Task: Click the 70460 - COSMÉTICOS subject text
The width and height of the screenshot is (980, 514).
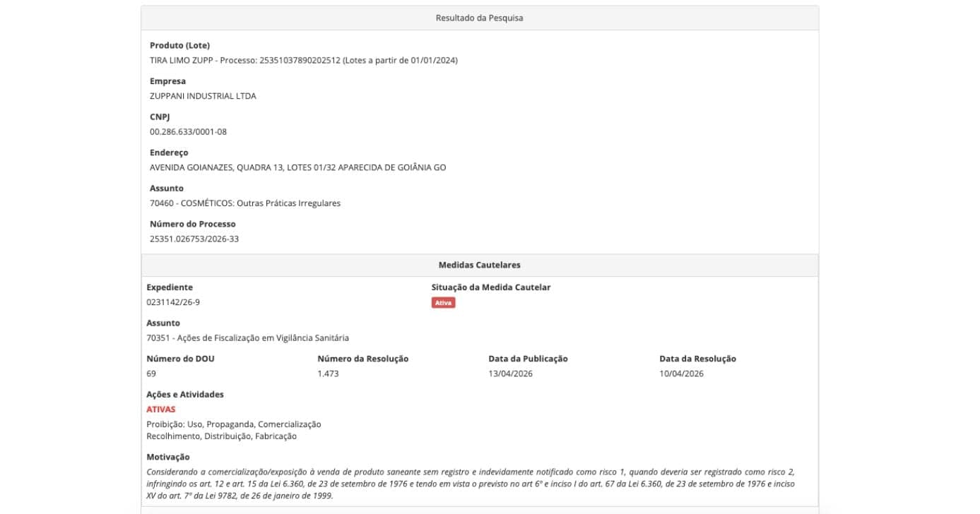Action: [x=245, y=203]
